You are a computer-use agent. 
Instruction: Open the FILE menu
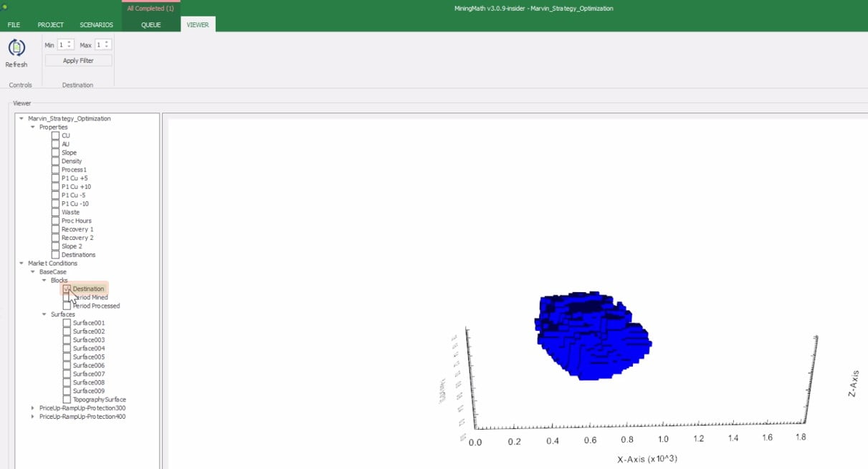(x=14, y=25)
